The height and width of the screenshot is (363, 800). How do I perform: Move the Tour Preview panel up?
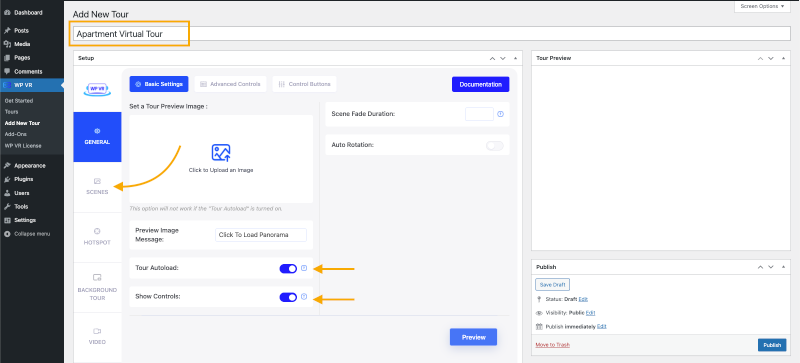point(760,59)
